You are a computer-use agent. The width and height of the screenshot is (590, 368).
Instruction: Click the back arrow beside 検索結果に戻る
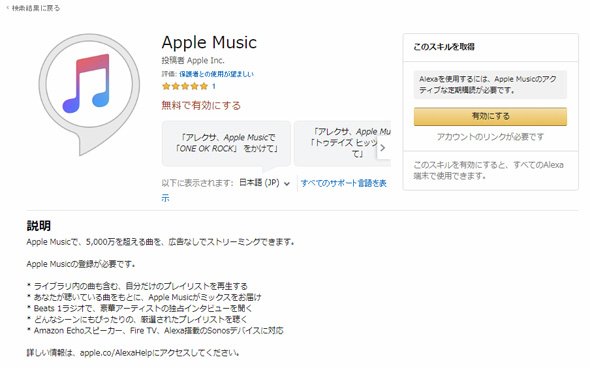(7, 8)
